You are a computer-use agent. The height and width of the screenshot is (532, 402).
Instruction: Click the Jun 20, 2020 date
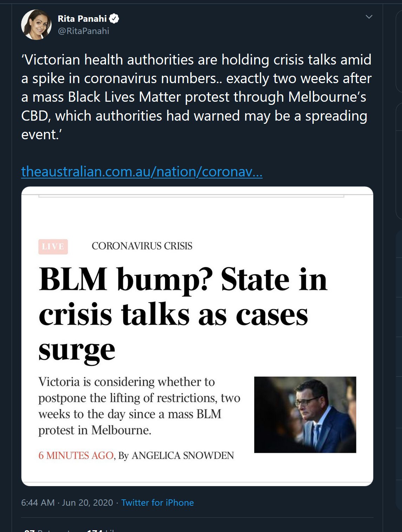(87, 503)
